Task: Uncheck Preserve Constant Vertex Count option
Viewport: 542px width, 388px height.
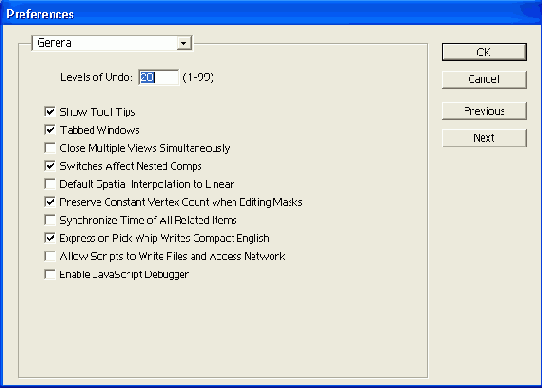Action: [50, 202]
